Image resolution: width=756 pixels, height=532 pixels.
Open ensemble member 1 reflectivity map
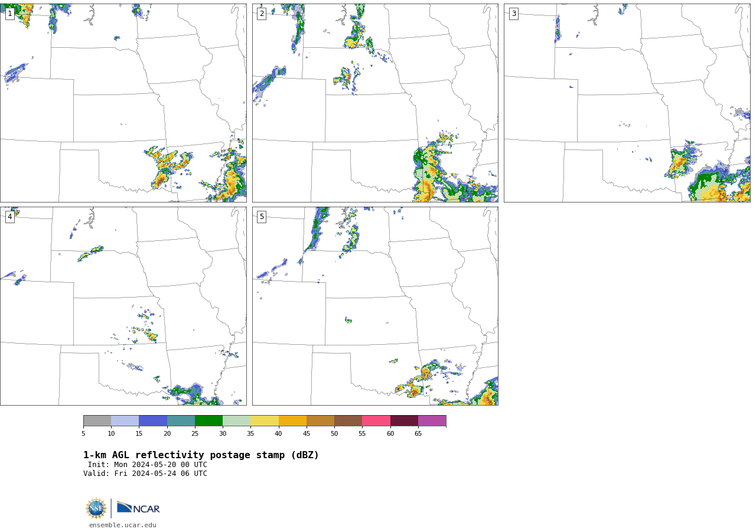click(123, 103)
